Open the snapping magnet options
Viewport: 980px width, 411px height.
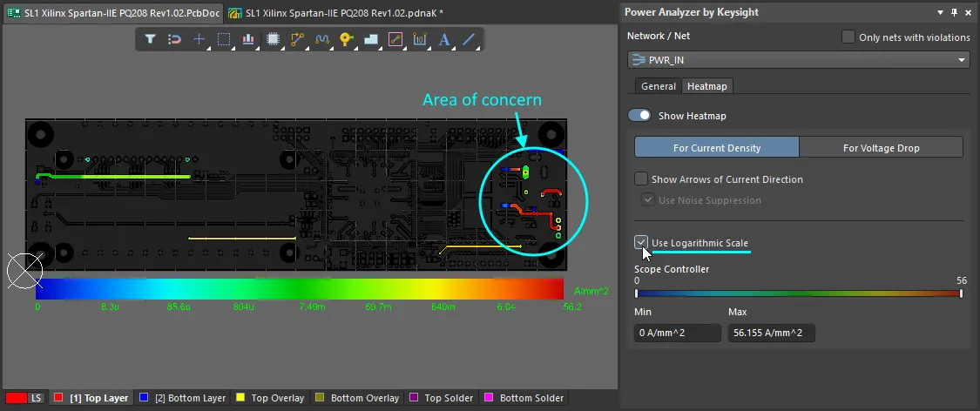(174, 38)
